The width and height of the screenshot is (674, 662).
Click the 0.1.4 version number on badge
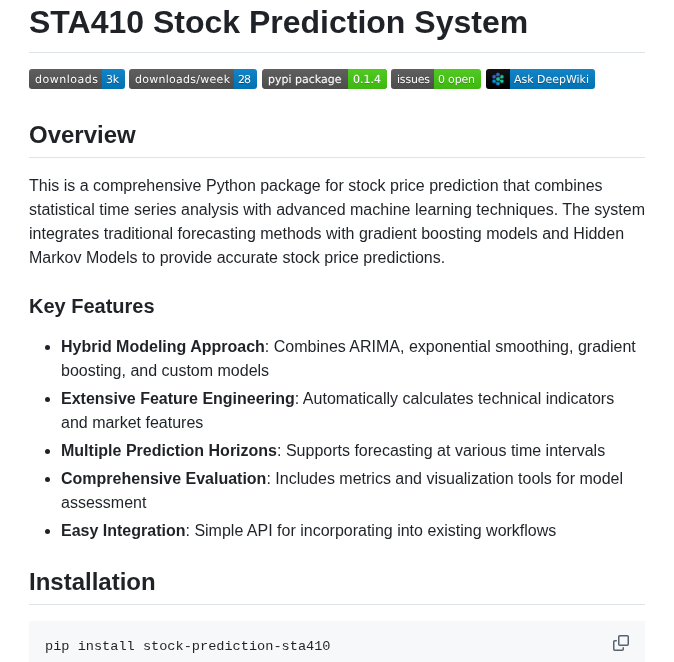click(367, 79)
